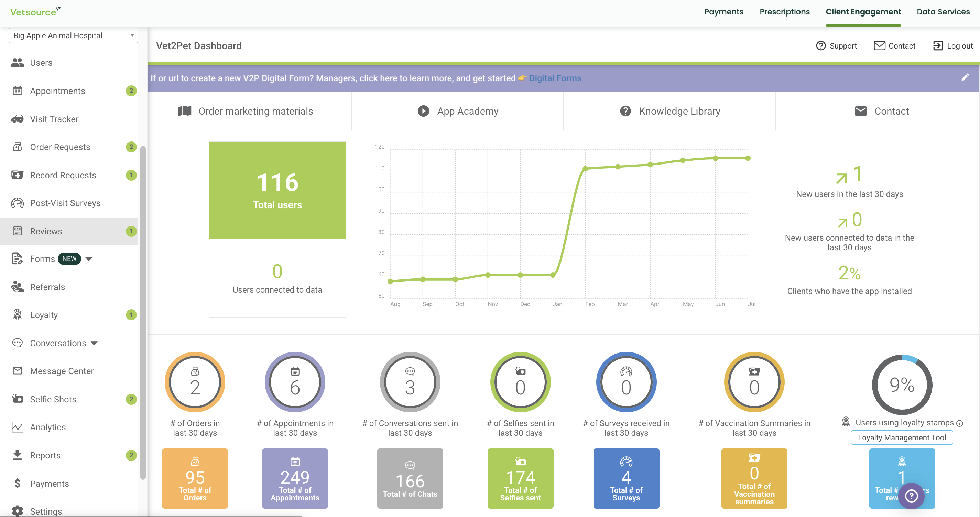The height and width of the screenshot is (517, 980).
Task: Click the sidebar vertical scrollbar
Action: (143, 312)
